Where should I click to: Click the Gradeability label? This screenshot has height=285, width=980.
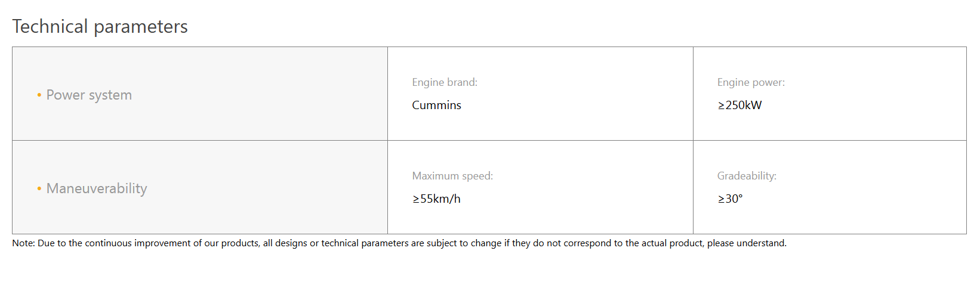[747, 176]
